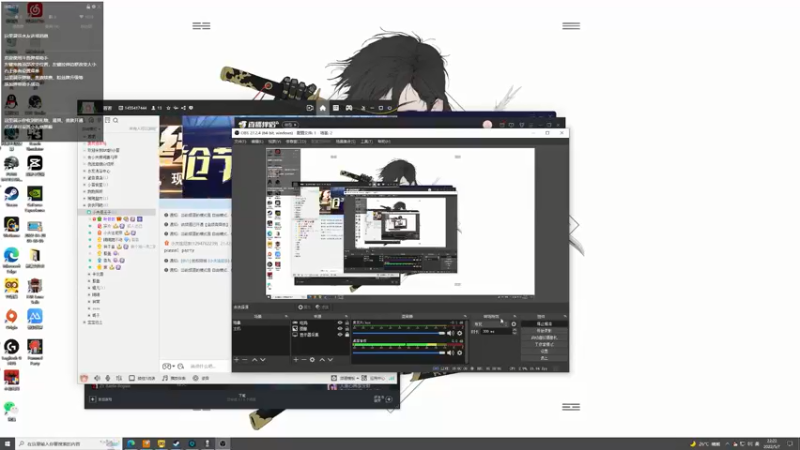This screenshot has width=800, height=450.
Task: Remove selected scene with Scenes minus button
Action: click(x=245, y=360)
